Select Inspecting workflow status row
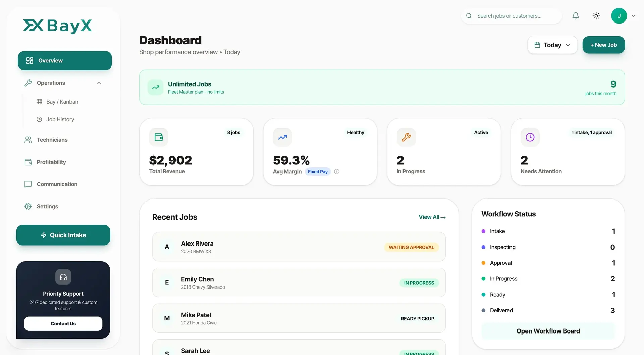 [548, 247]
